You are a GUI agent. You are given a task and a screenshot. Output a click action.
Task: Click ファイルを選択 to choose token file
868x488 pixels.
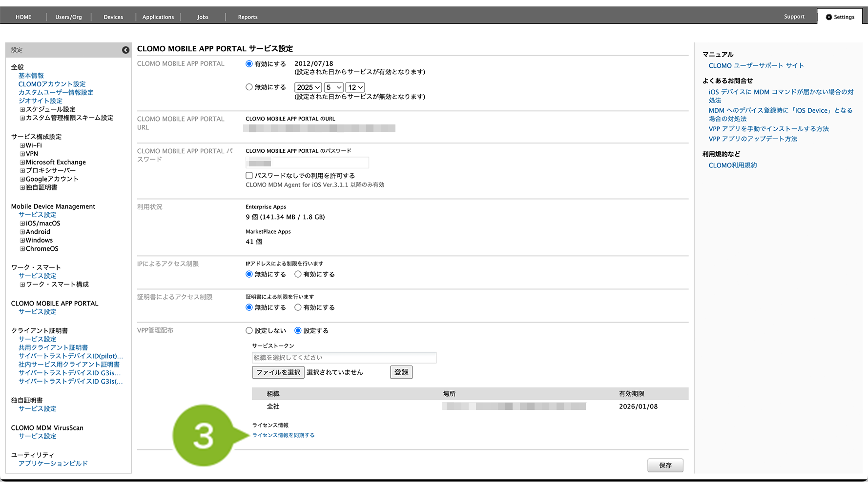[278, 372]
